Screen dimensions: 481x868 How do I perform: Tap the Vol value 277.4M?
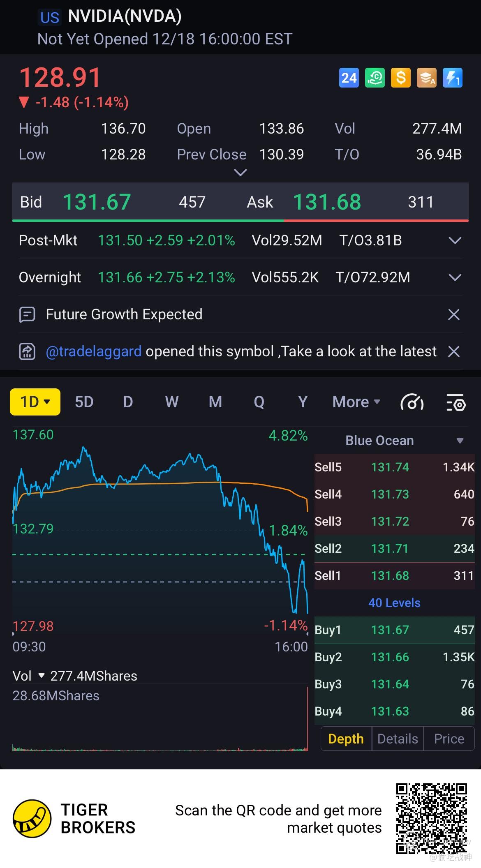437,129
